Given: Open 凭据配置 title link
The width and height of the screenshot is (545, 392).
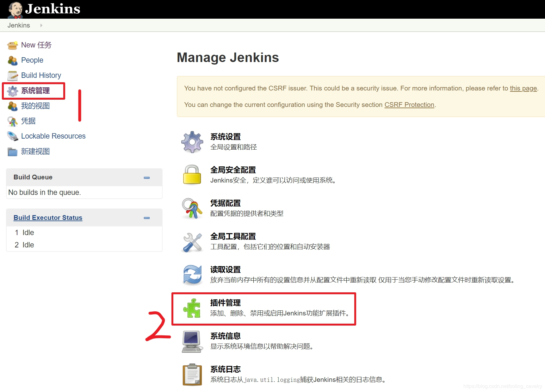Looking at the screenshot, I should coord(226,203).
